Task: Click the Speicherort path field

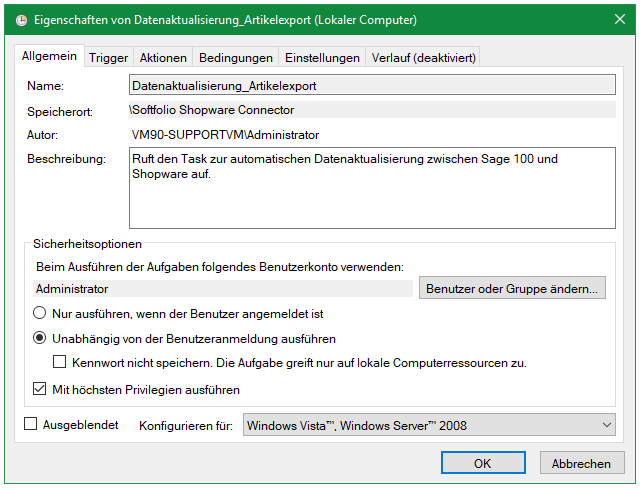Action: [372, 110]
